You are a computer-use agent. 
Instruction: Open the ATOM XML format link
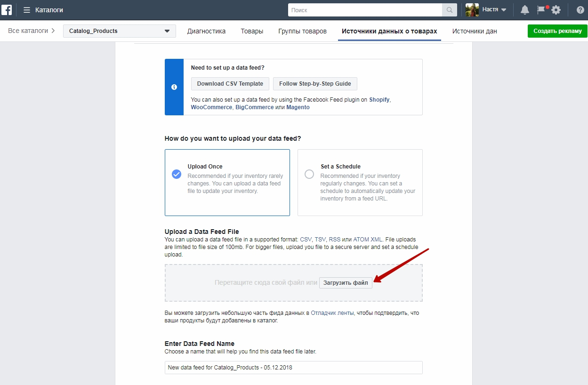click(368, 240)
